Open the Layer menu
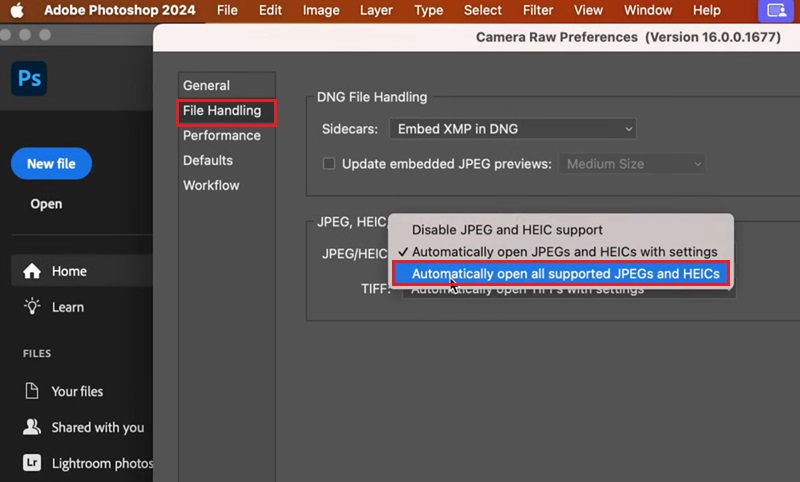 click(x=376, y=10)
